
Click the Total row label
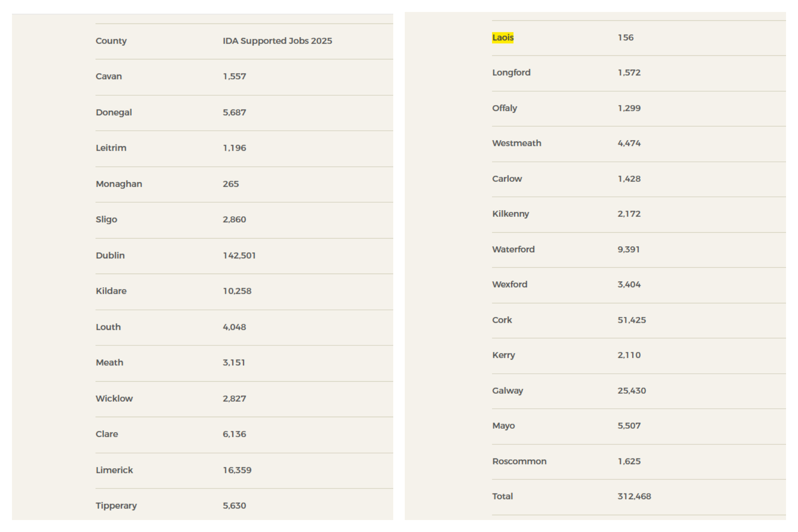tap(502, 497)
